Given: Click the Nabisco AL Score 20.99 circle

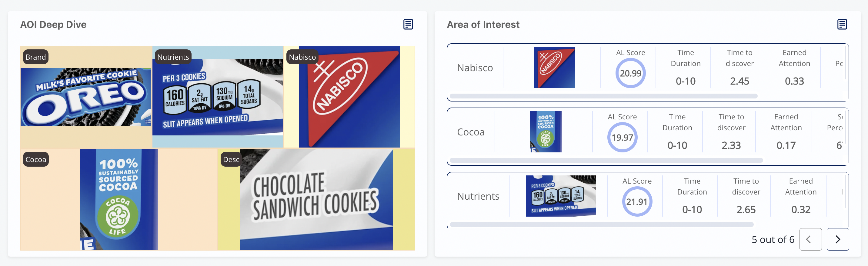Looking at the screenshot, I should (630, 73).
